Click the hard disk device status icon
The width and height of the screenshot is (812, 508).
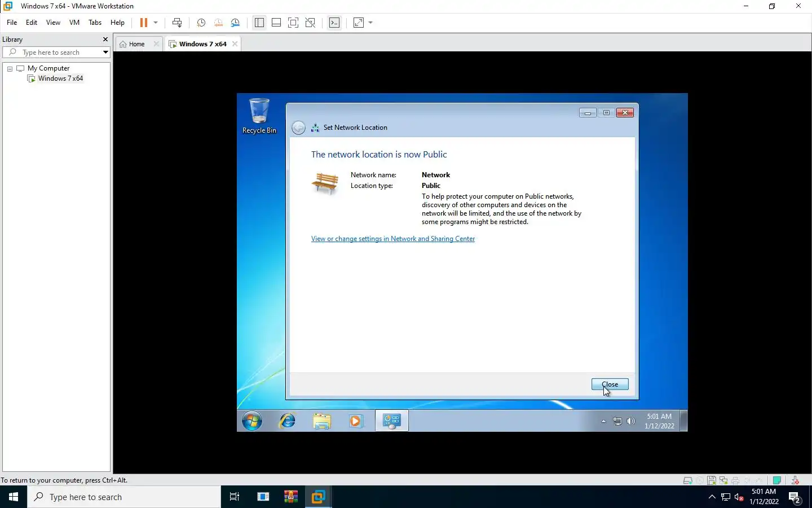[x=687, y=480]
